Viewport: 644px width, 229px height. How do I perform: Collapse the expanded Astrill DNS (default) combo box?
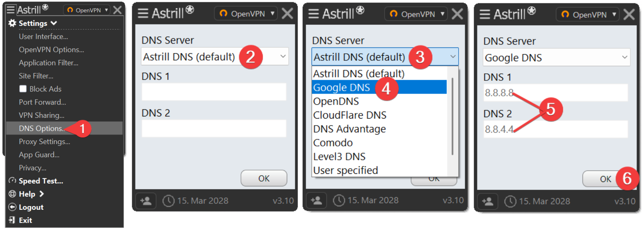coord(385,57)
